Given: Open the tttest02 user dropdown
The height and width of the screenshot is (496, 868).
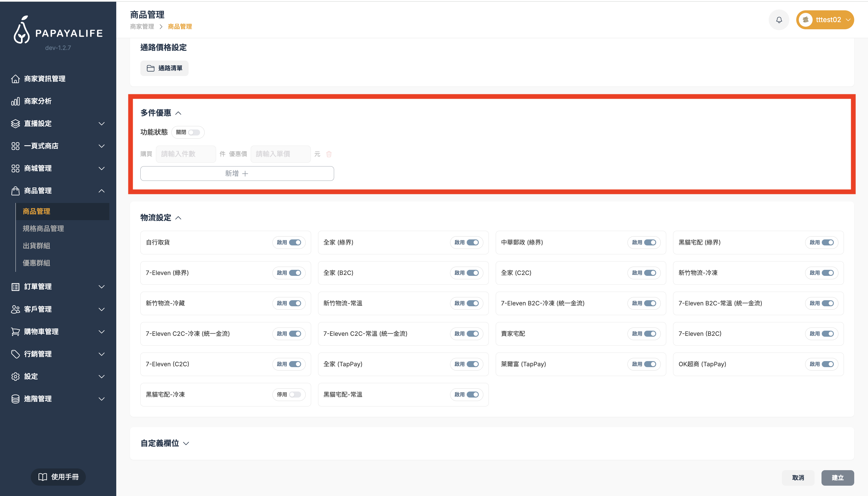Looking at the screenshot, I should (825, 20).
